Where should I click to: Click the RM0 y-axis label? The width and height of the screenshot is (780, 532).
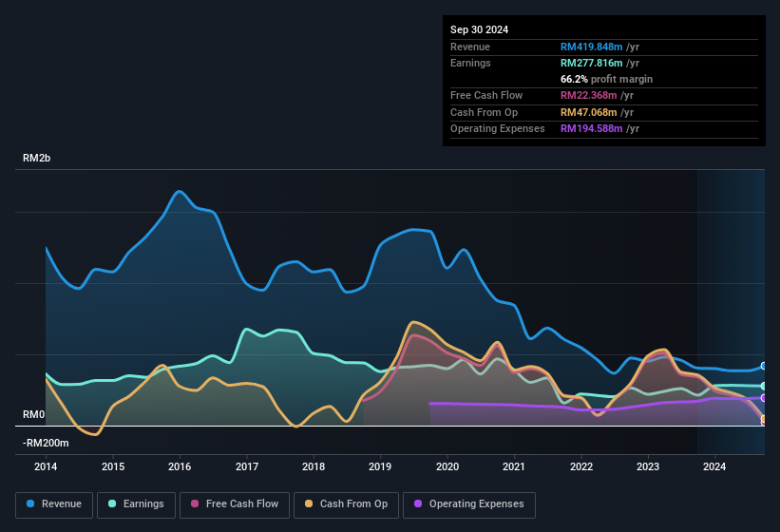click(33, 414)
